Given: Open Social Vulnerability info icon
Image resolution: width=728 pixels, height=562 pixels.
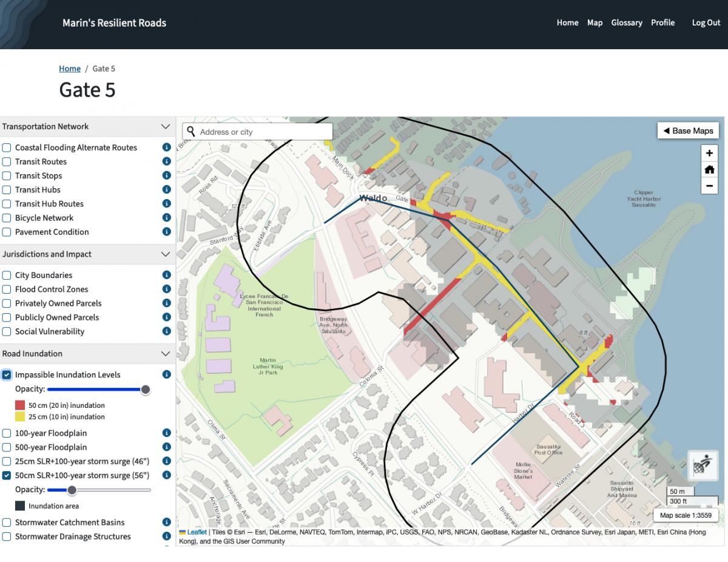Looking at the screenshot, I should pyautogui.click(x=166, y=331).
